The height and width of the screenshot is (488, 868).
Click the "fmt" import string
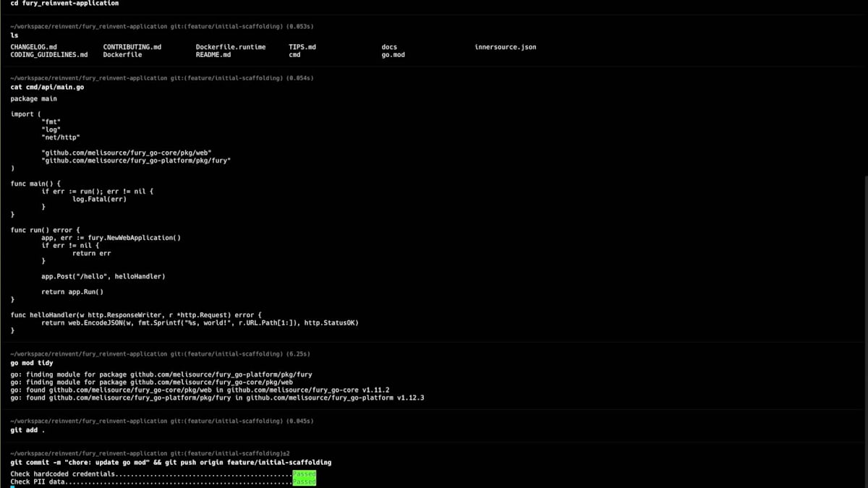(51, 121)
